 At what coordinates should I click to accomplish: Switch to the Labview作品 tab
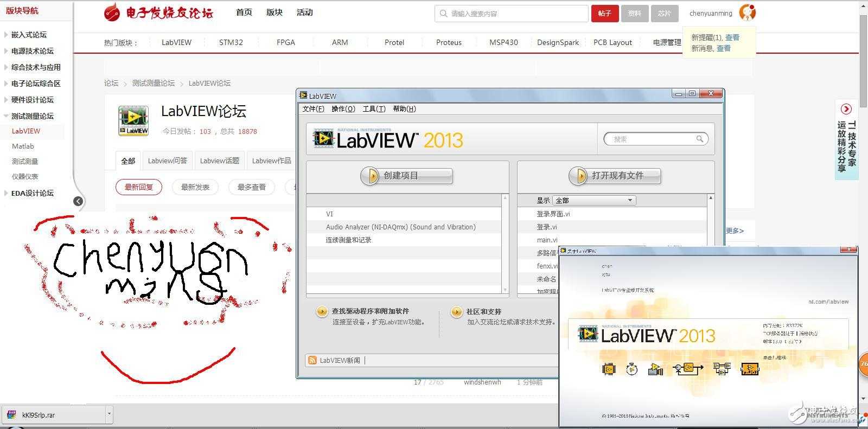pyautogui.click(x=271, y=161)
